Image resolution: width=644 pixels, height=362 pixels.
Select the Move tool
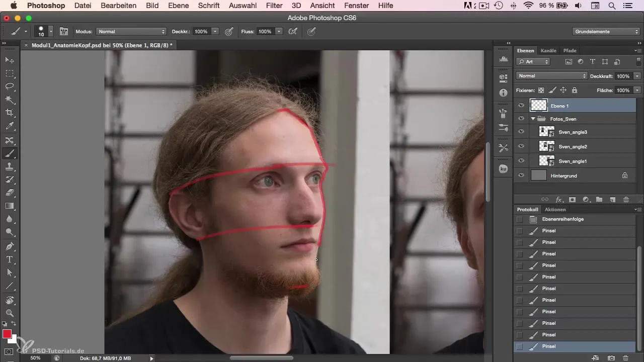[10, 60]
